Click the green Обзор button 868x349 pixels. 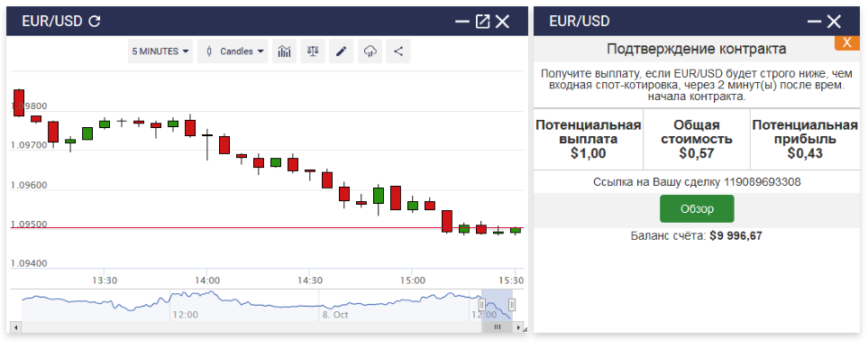click(697, 209)
